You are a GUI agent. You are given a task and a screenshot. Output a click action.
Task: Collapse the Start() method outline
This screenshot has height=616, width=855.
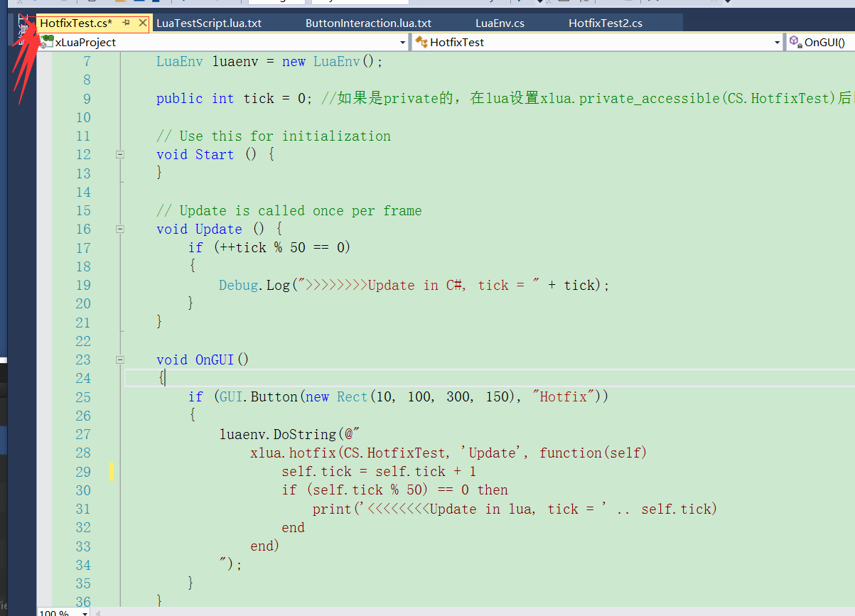(120, 154)
